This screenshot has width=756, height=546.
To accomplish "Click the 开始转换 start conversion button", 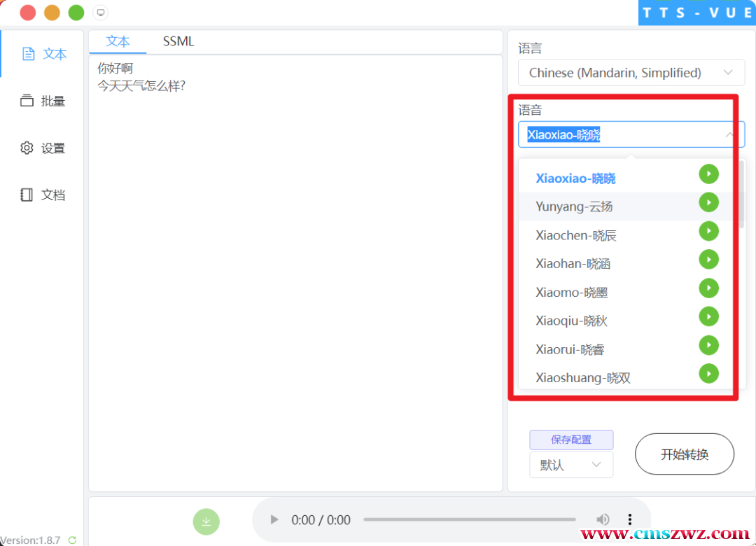I will pyautogui.click(x=684, y=454).
